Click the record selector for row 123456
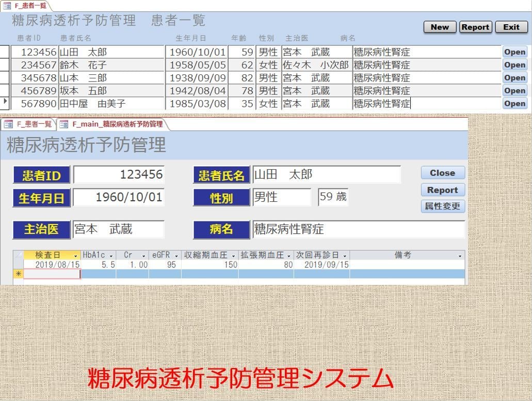 point(5,52)
